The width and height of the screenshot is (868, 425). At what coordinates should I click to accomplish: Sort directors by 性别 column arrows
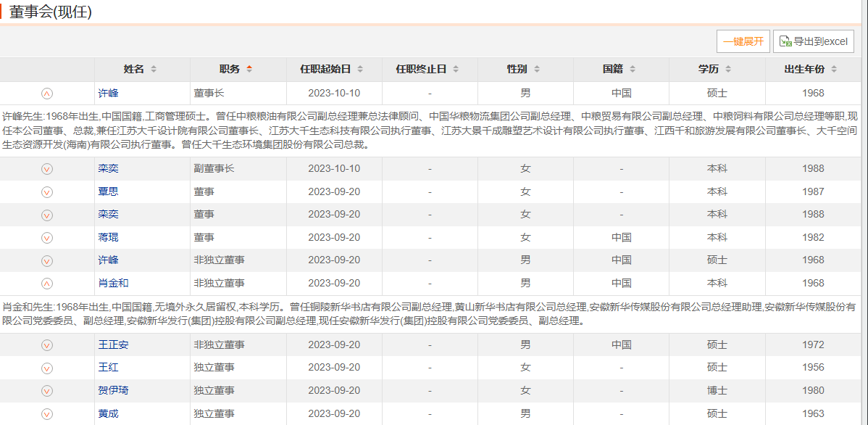click(536, 70)
